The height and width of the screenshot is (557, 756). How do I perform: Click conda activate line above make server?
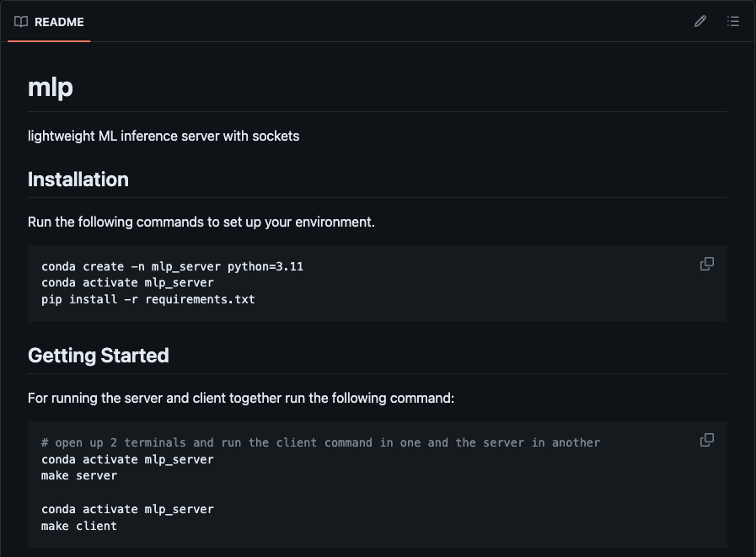click(127, 459)
